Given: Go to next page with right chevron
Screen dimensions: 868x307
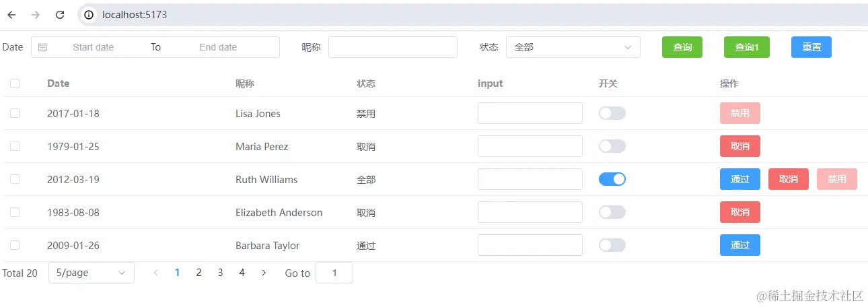Looking at the screenshot, I should [x=264, y=273].
